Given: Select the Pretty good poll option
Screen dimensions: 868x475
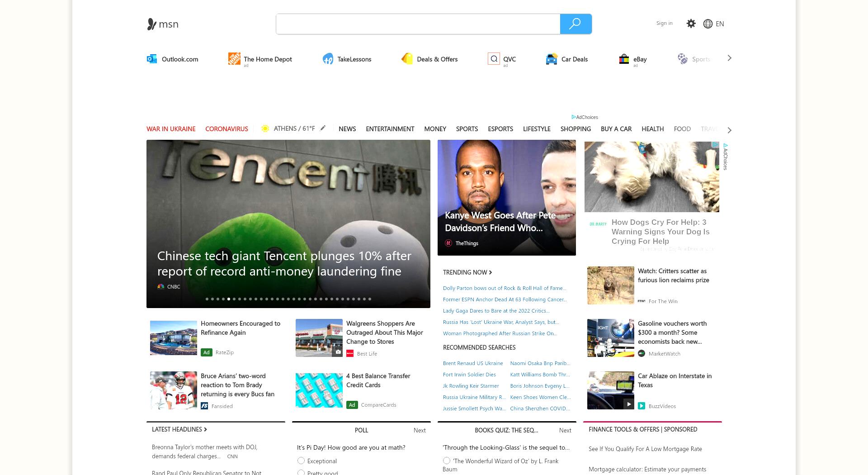Looking at the screenshot, I should 301,472.
